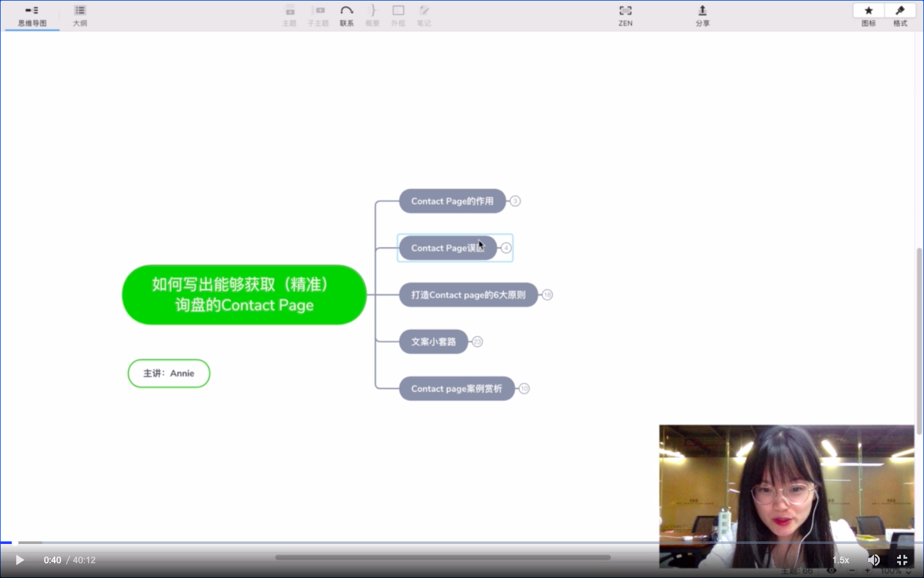Switch to the 思维导图 mind map view

(32, 16)
